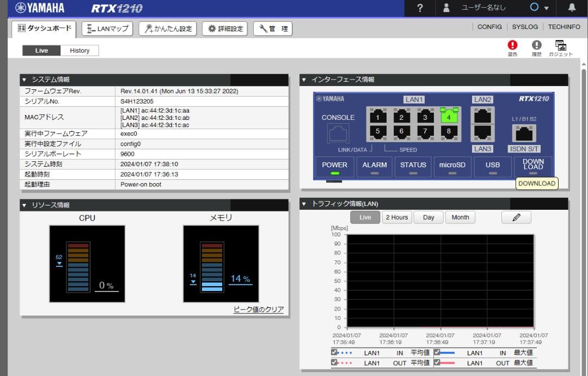Open the 詳細設定 tab

[x=225, y=28]
